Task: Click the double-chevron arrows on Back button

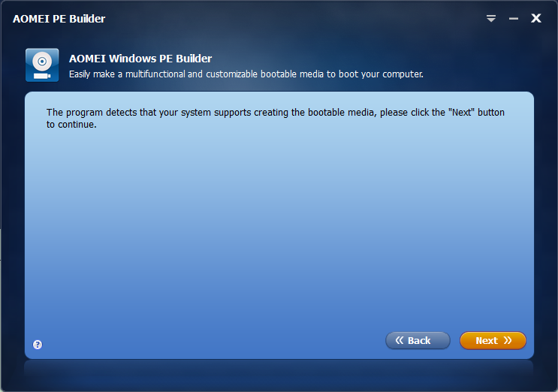Action: (x=400, y=340)
